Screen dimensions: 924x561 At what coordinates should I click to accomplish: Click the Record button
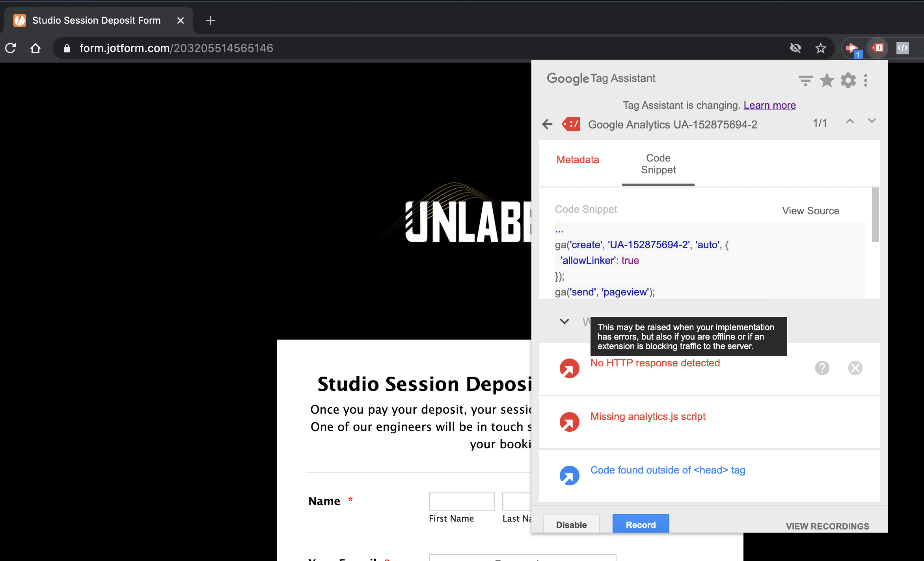[x=641, y=524]
